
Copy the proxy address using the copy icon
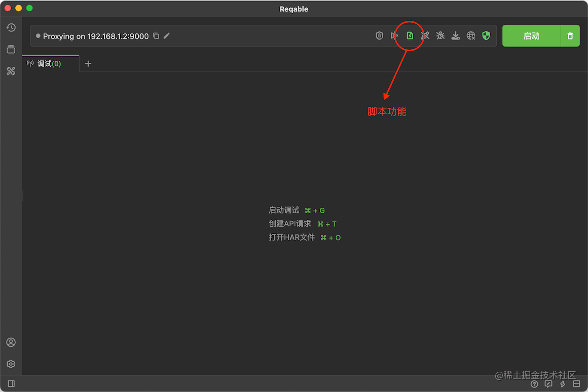tap(156, 36)
